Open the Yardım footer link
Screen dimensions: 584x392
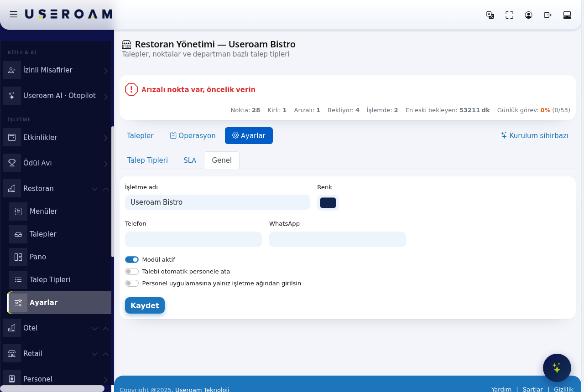501,389
